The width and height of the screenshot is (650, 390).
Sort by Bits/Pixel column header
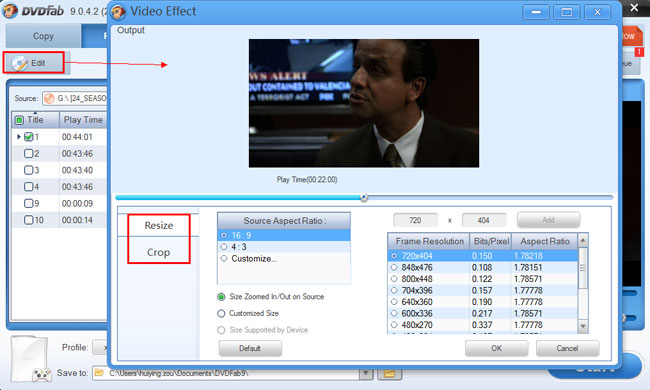point(491,241)
